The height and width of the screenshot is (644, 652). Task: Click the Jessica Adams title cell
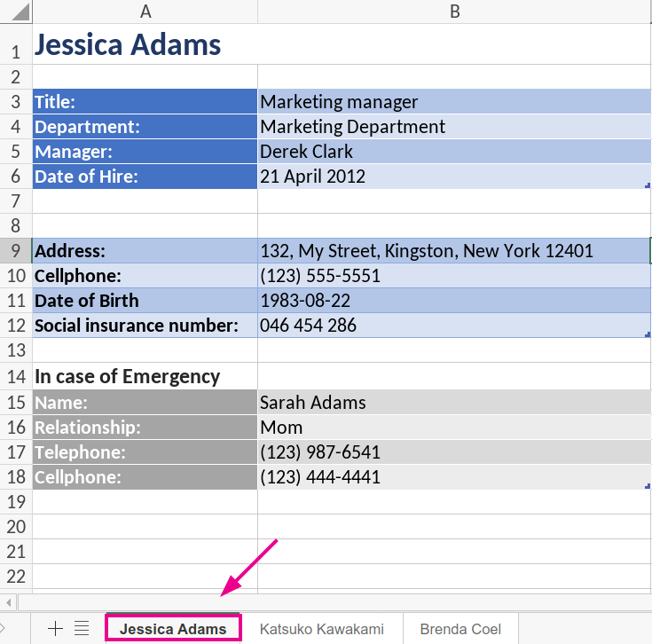pos(145,44)
